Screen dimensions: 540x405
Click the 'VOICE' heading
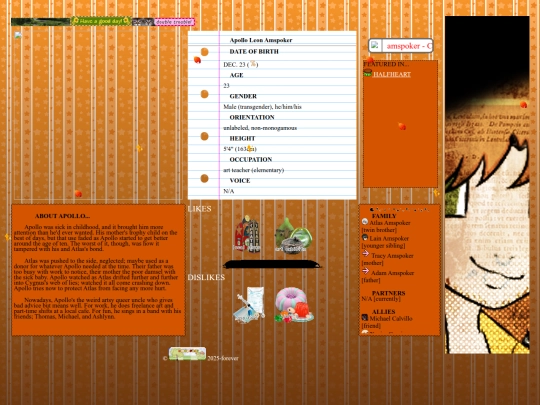click(240, 181)
